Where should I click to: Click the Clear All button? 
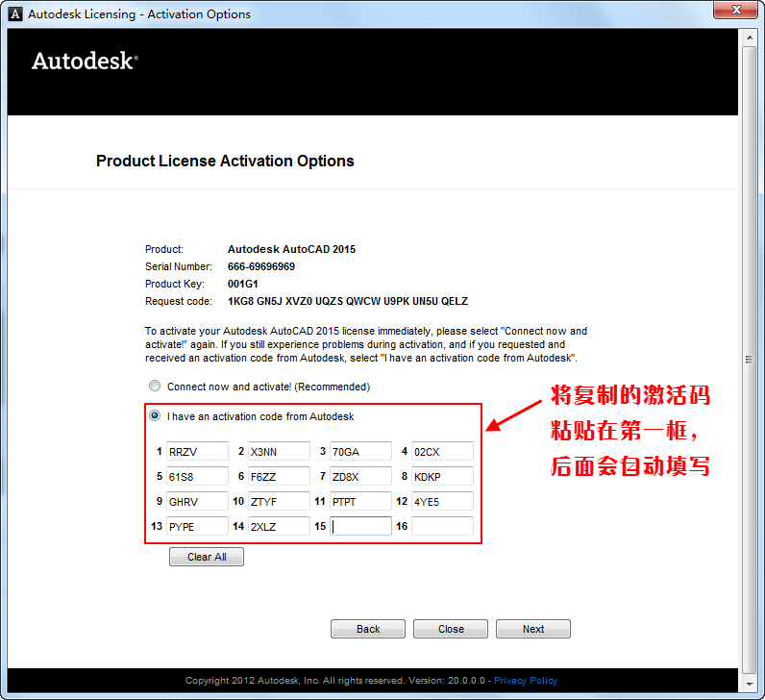coord(207,557)
